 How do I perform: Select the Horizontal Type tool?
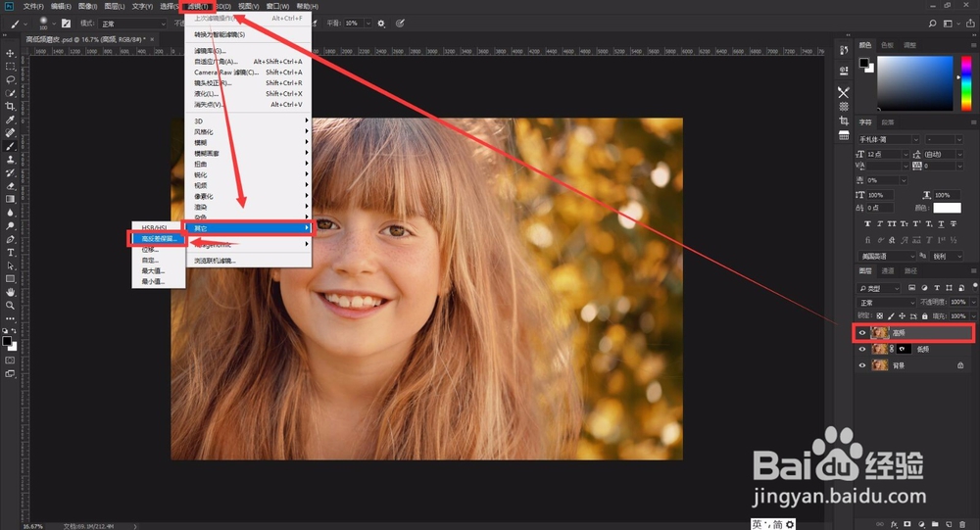click(x=10, y=253)
